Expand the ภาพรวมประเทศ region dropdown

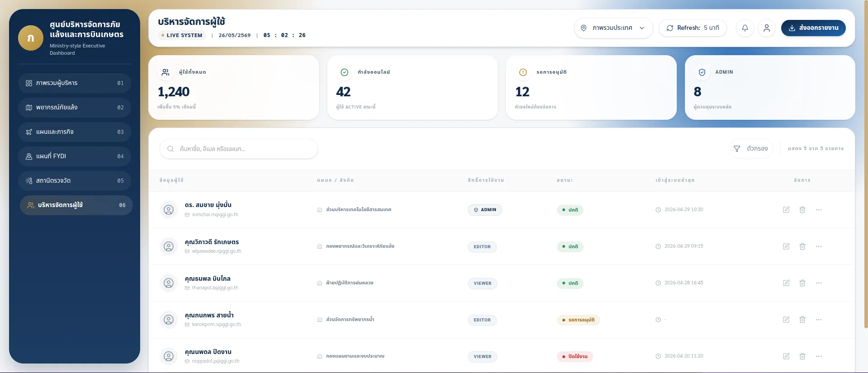click(613, 28)
